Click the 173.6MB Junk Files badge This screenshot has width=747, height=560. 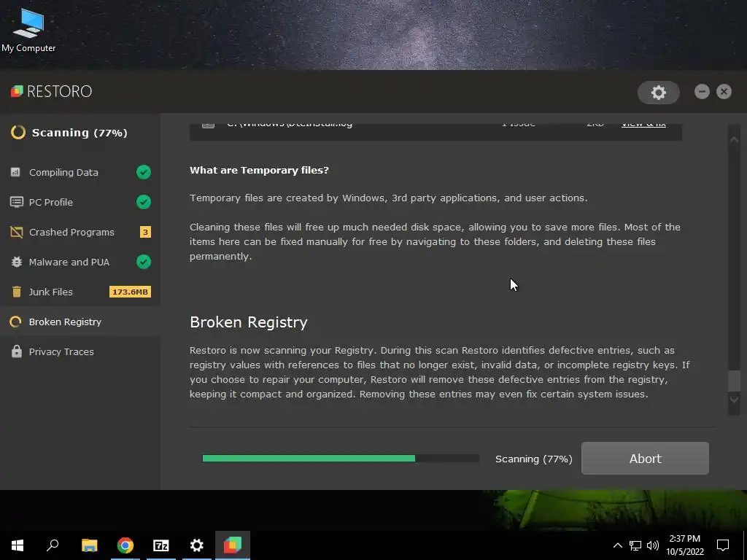pos(130,292)
